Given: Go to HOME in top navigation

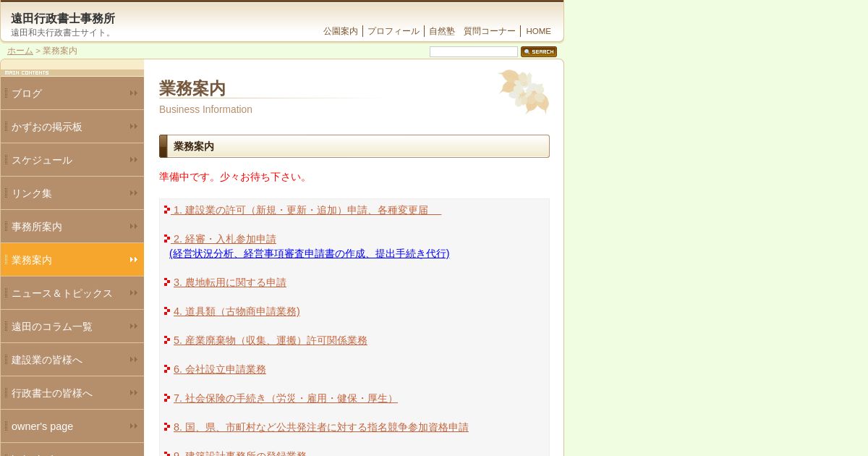Looking at the screenshot, I should 538,31.
